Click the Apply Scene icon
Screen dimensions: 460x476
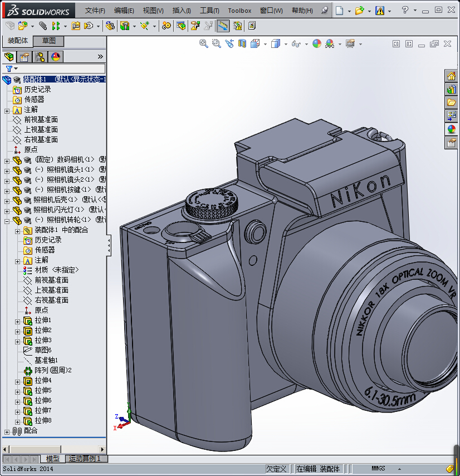click(x=330, y=43)
